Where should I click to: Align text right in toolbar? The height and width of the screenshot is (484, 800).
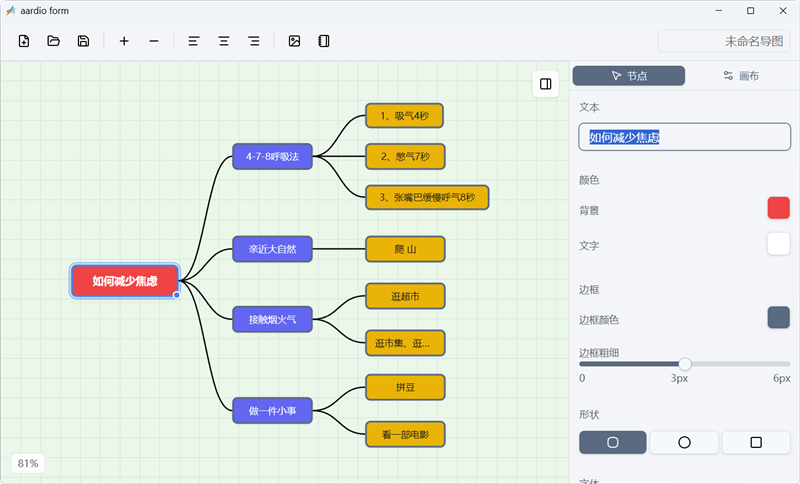click(254, 41)
